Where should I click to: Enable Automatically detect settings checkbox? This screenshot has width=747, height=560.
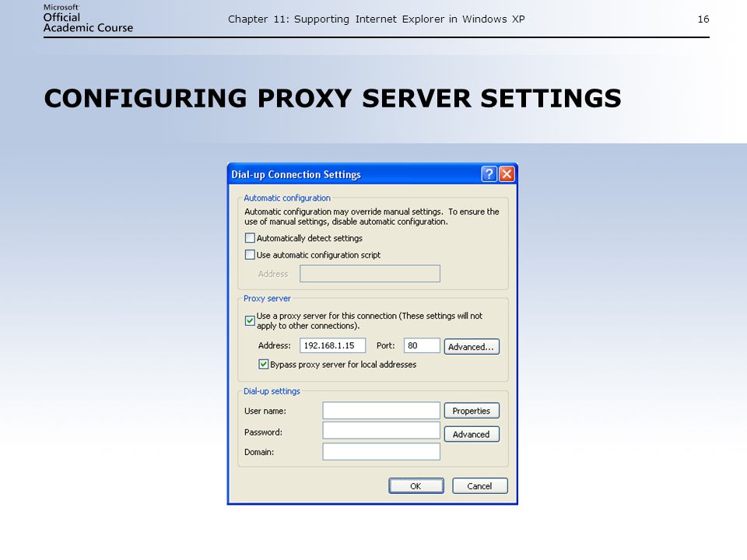coord(250,238)
